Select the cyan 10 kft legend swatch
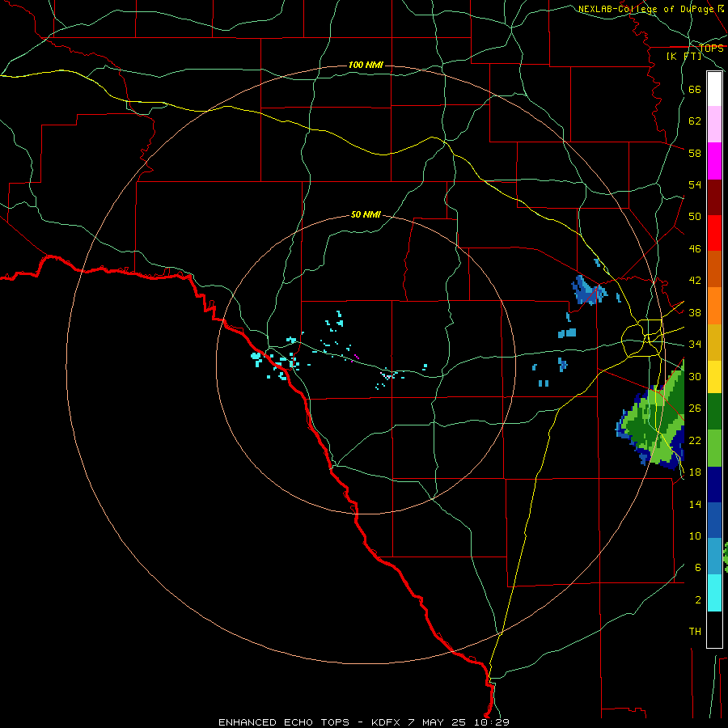Screen dimensions: 728x728 pyautogui.click(x=714, y=593)
